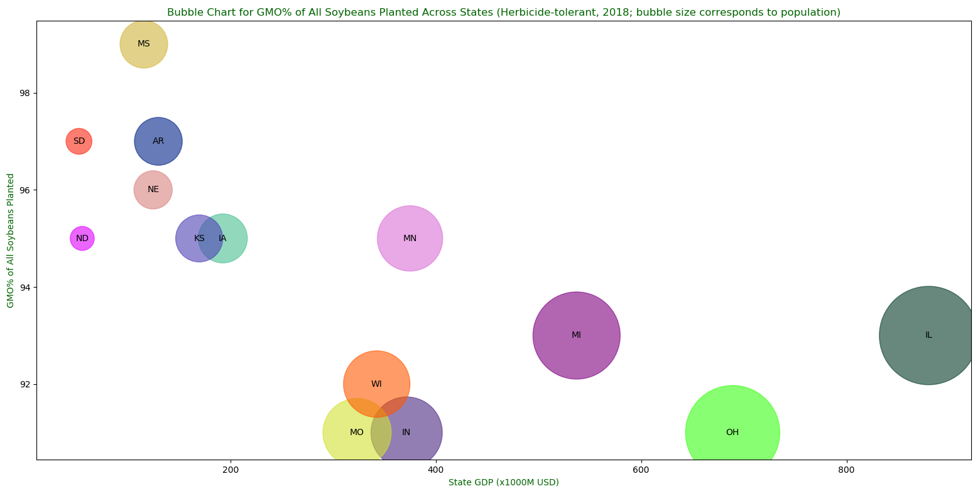Select the bright green OH bubble
The height and width of the screenshot is (496, 980).
pyautogui.click(x=732, y=433)
